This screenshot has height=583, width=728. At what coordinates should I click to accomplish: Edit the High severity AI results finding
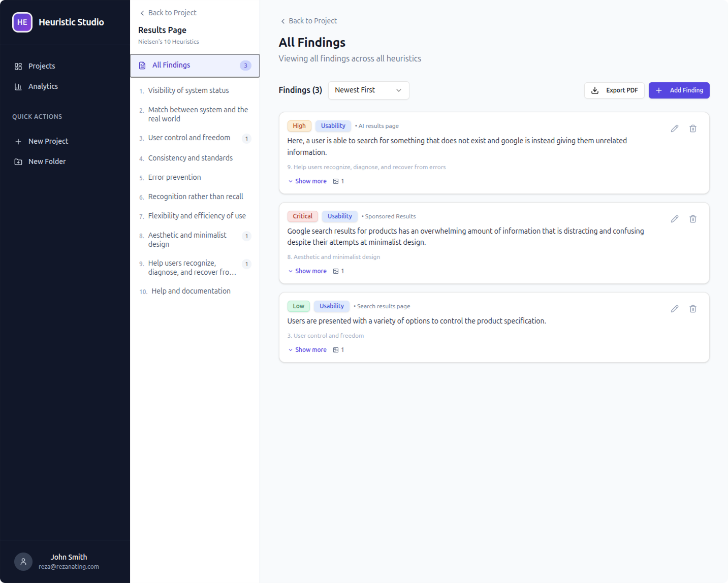(x=674, y=128)
